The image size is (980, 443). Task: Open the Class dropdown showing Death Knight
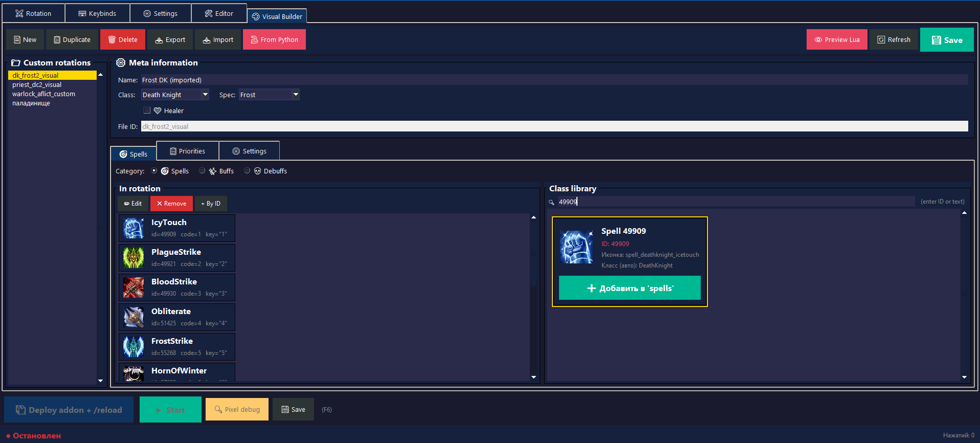pyautogui.click(x=175, y=95)
